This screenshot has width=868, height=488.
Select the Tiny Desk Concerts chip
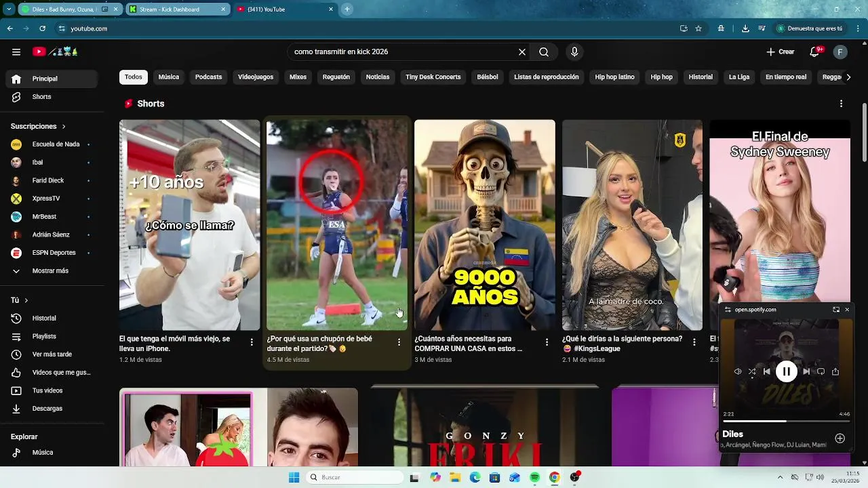pos(433,77)
